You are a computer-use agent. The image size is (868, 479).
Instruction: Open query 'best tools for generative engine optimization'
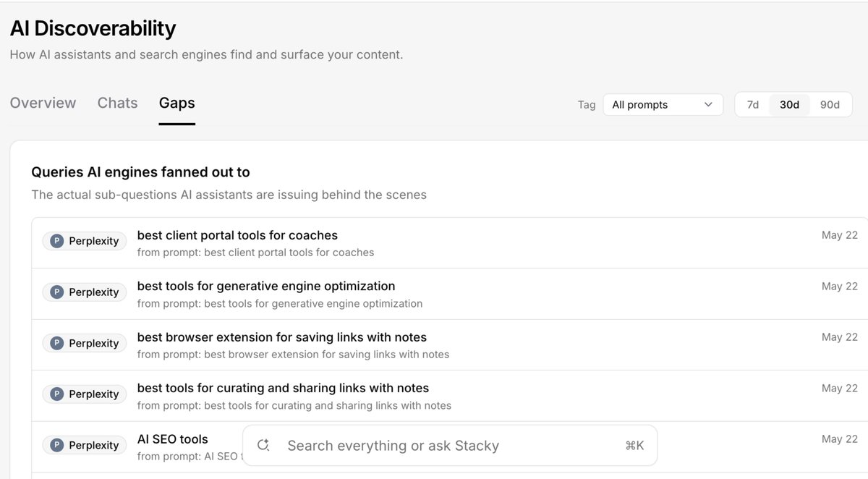click(x=266, y=286)
